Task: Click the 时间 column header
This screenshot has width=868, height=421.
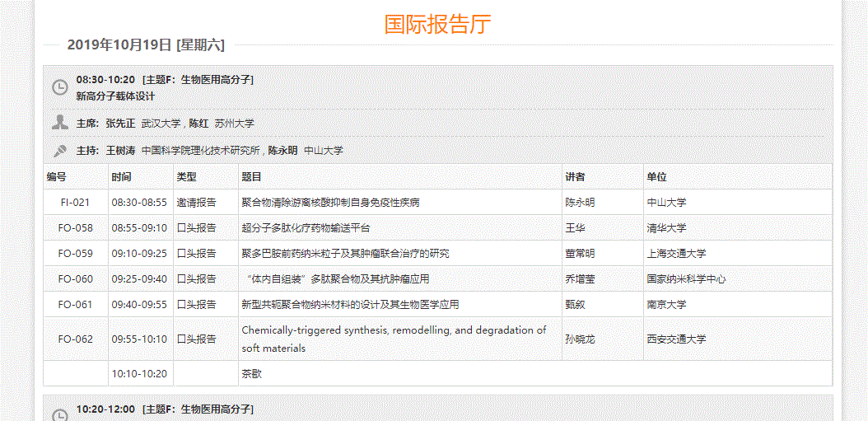Action: pyautogui.click(x=121, y=177)
